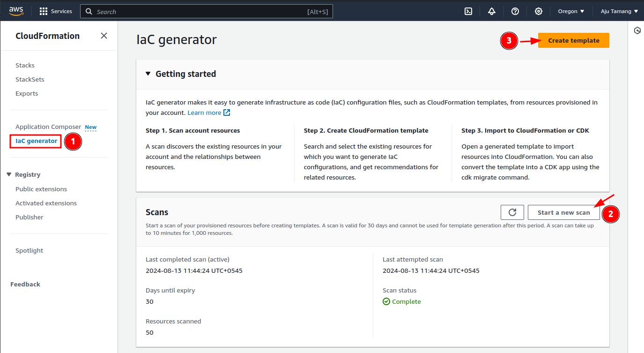644x353 pixels.
Task: Open the settings gear icon
Action: click(x=538, y=11)
